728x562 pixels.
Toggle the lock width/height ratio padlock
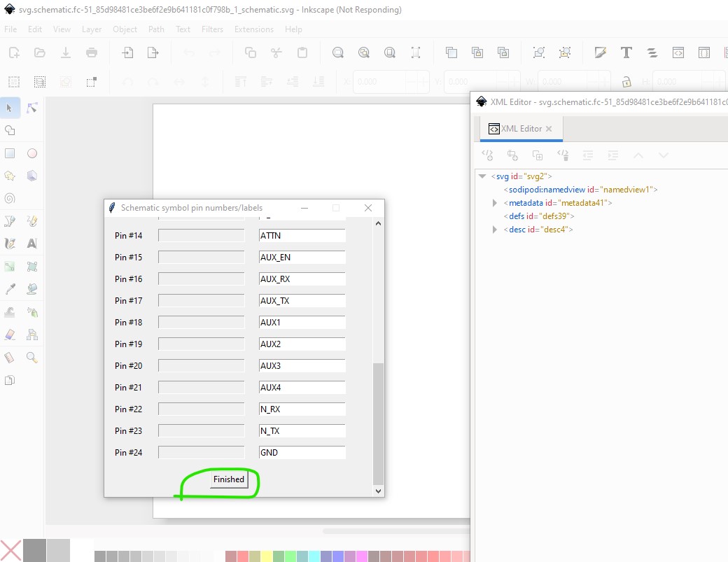pos(626,82)
